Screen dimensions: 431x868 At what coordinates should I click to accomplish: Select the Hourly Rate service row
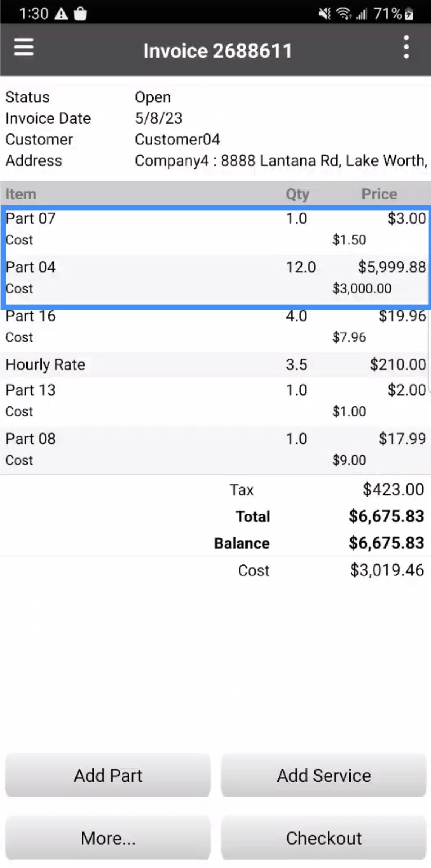point(215,365)
